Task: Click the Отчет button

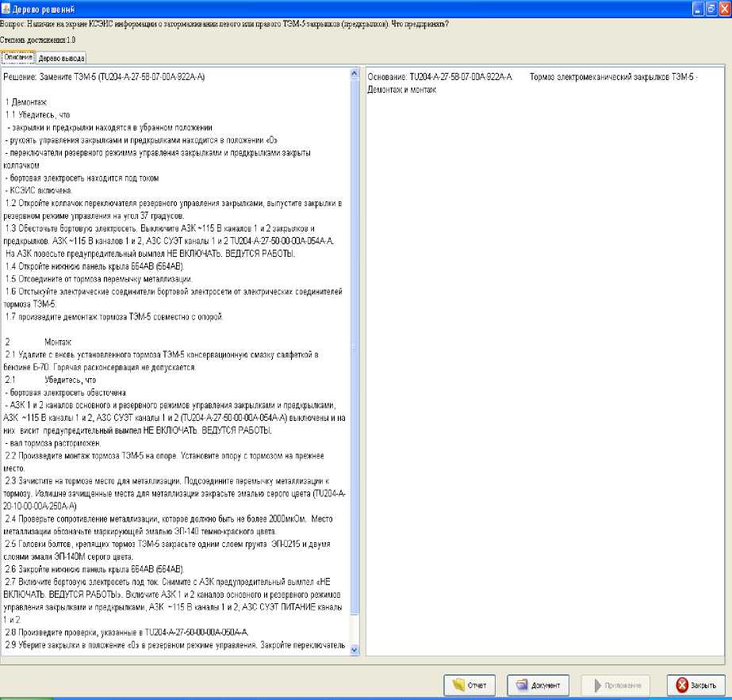Action: tap(469, 685)
